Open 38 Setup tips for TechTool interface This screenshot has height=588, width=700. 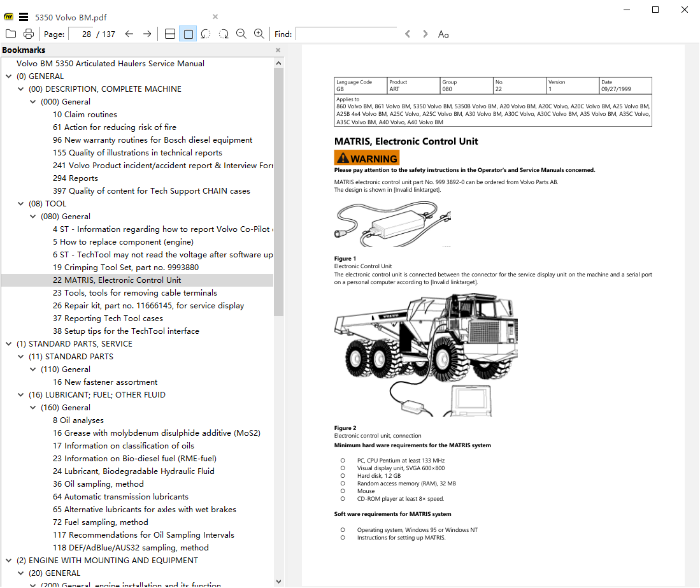pos(126,331)
